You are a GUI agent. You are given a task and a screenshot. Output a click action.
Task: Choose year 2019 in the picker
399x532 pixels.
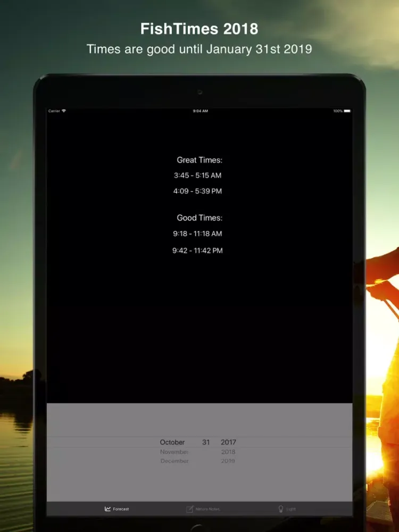coord(228,461)
